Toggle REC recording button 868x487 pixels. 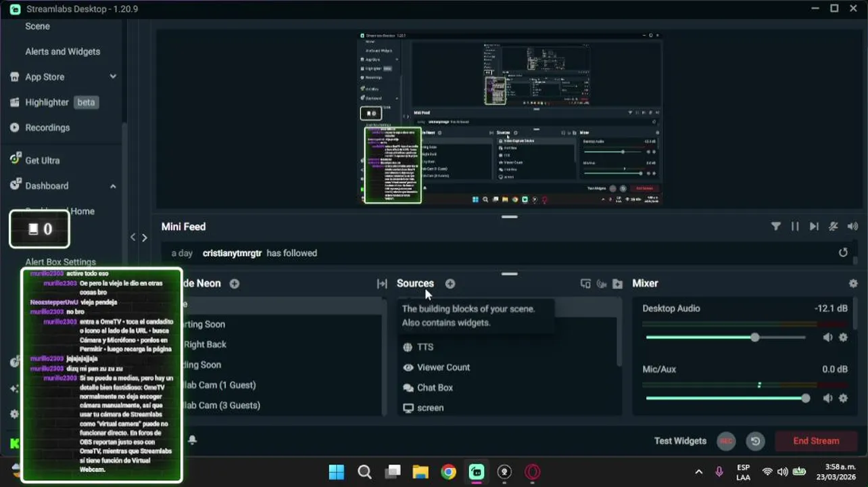726,441
